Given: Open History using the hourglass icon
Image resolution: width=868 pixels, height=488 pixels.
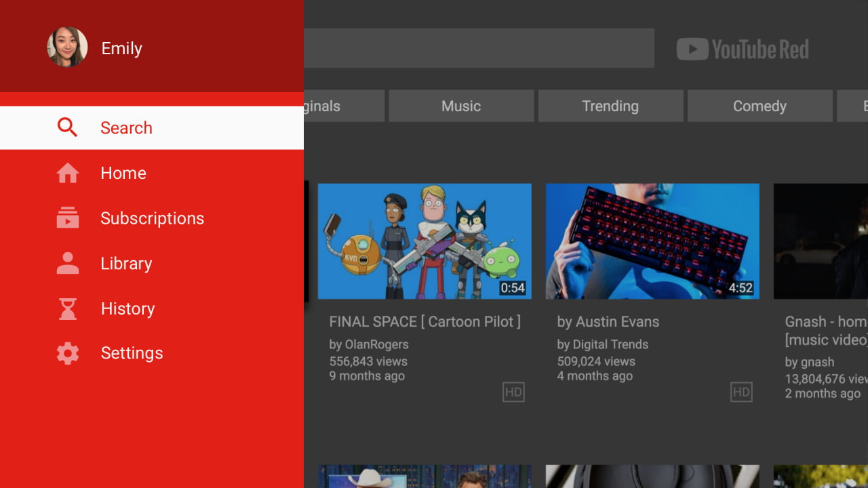Looking at the screenshot, I should [x=67, y=308].
